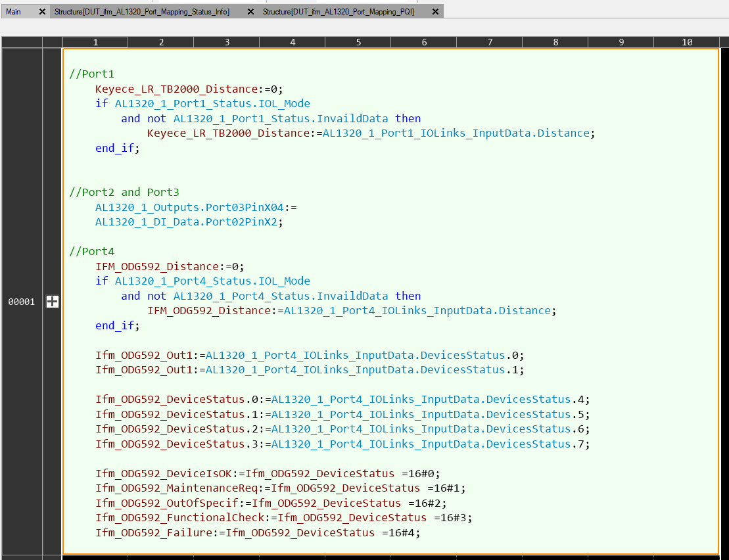Click the //Port1 comment line
This screenshot has width=729, height=560.
click(91, 74)
